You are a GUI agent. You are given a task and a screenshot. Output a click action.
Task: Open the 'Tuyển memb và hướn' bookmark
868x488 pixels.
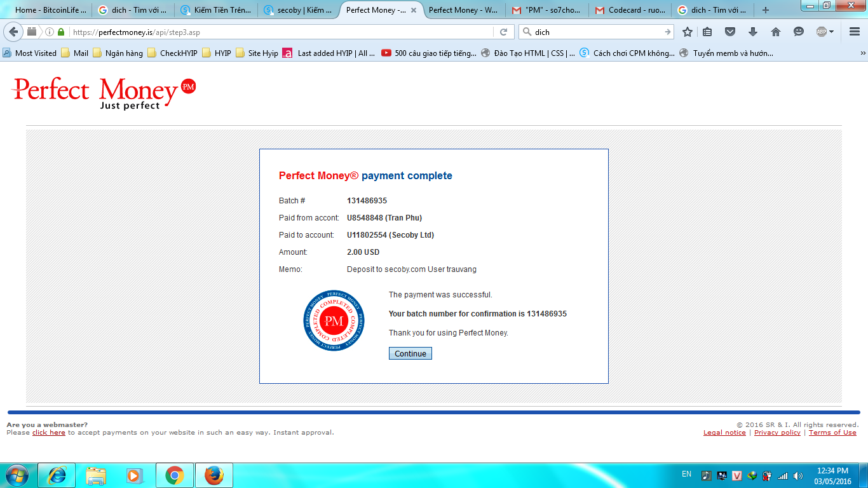point(726,53)
